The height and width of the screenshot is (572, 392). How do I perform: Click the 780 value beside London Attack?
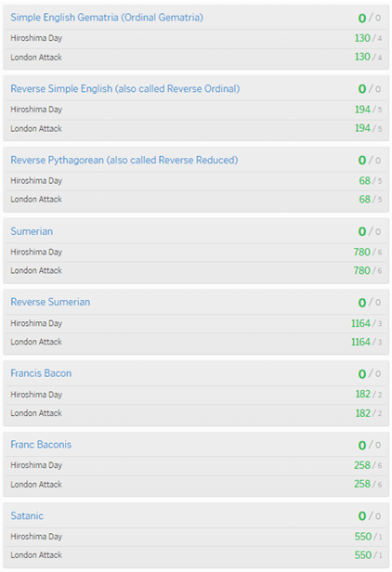tap(361, 271)
